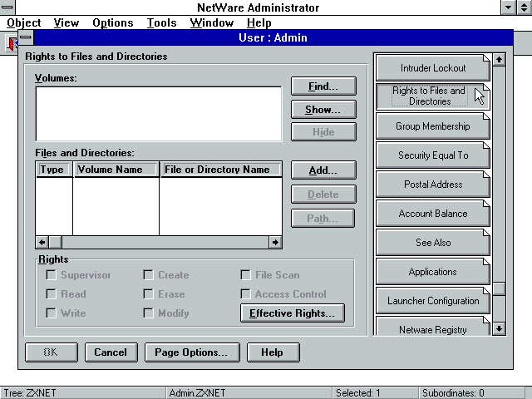Cancel the User Admin dialog

tap(111, 352)
